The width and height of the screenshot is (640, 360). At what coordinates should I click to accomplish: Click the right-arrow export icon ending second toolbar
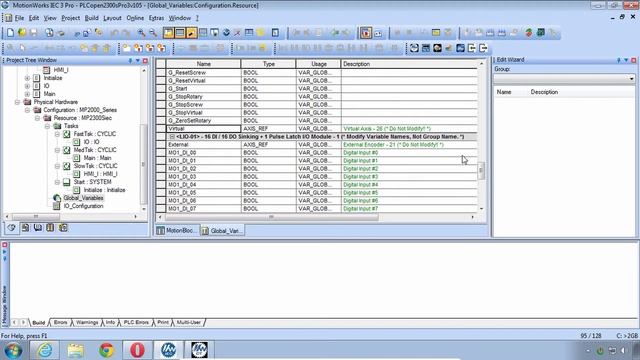click(x=483, y=48)
